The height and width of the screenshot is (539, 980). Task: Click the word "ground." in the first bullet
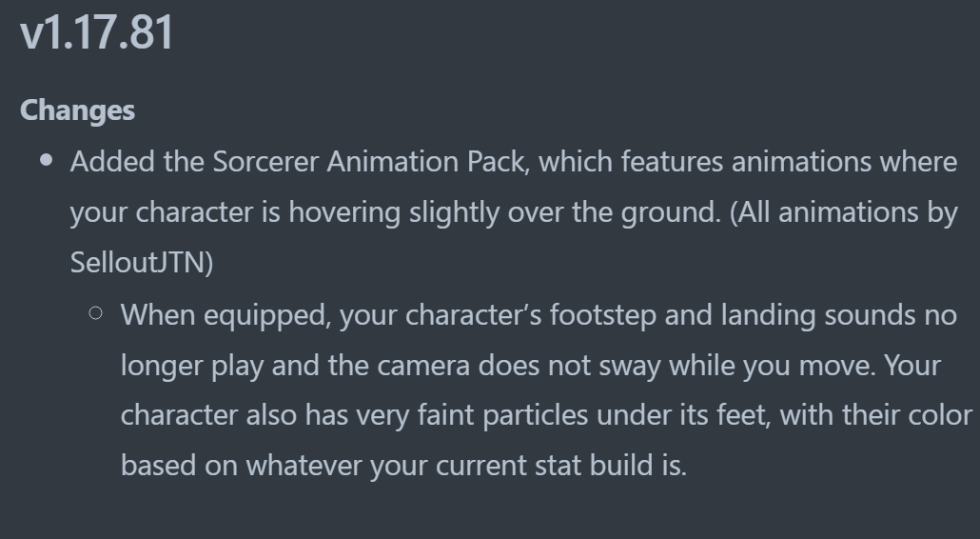point(669,212)
